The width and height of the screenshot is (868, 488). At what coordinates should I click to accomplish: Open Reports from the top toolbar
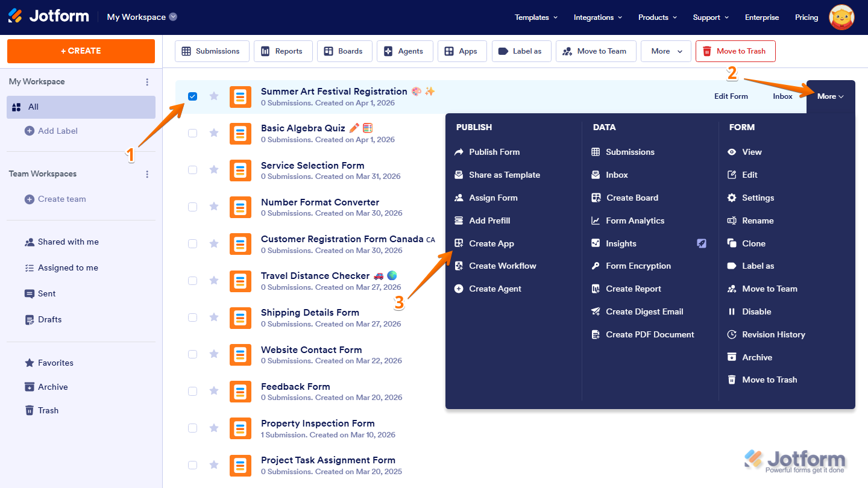click(283, 51)
